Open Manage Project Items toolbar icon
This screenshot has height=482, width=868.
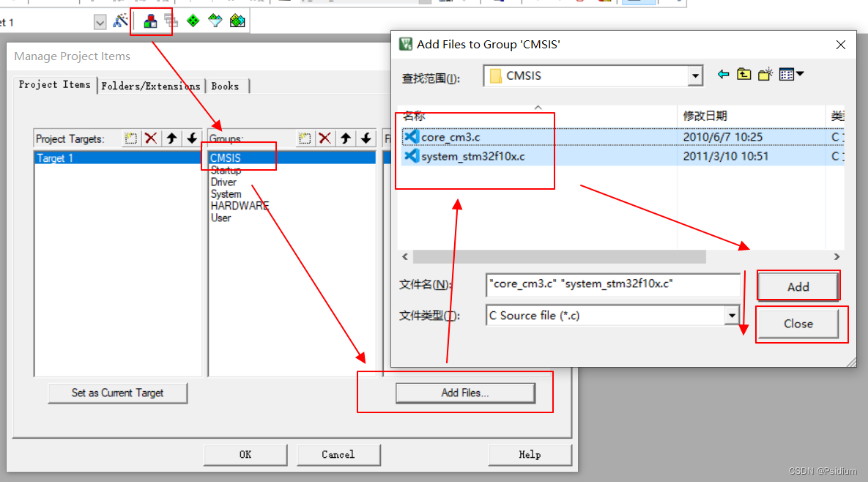(150, 21)
